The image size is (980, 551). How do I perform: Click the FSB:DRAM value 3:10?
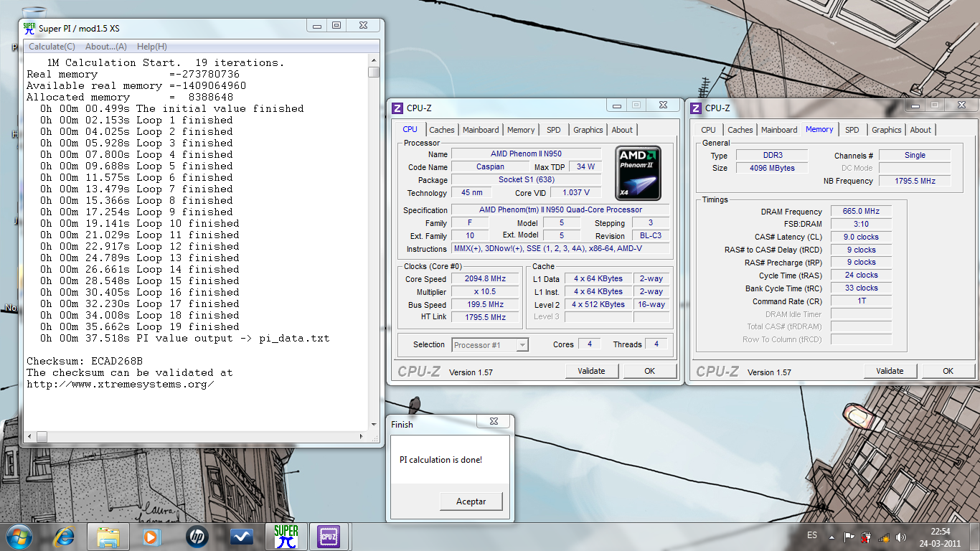click(861, 224)
